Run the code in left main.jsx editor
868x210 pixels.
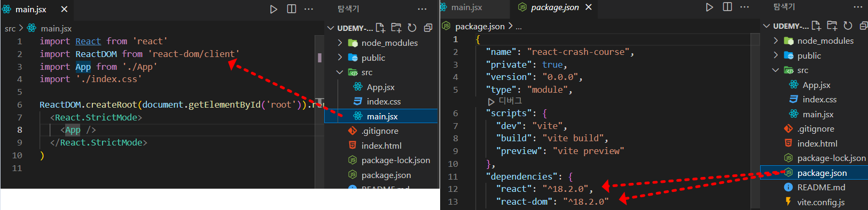[273, 9]
